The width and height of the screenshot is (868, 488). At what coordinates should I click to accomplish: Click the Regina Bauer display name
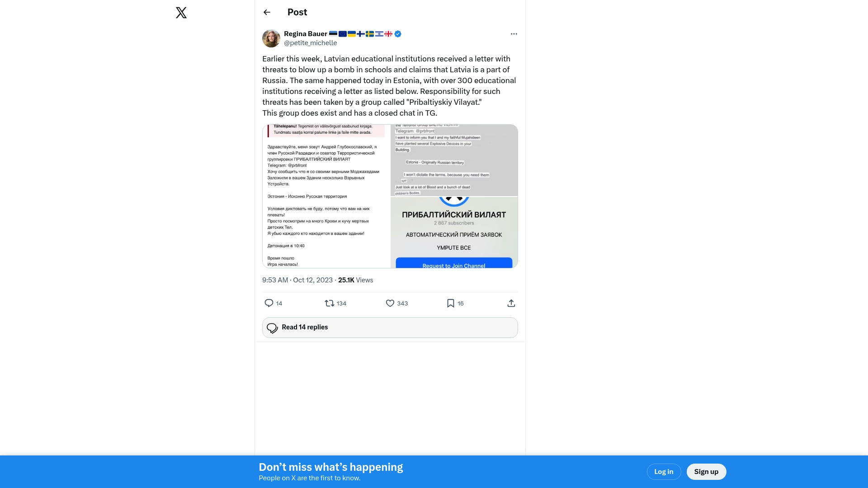(306, 34)
